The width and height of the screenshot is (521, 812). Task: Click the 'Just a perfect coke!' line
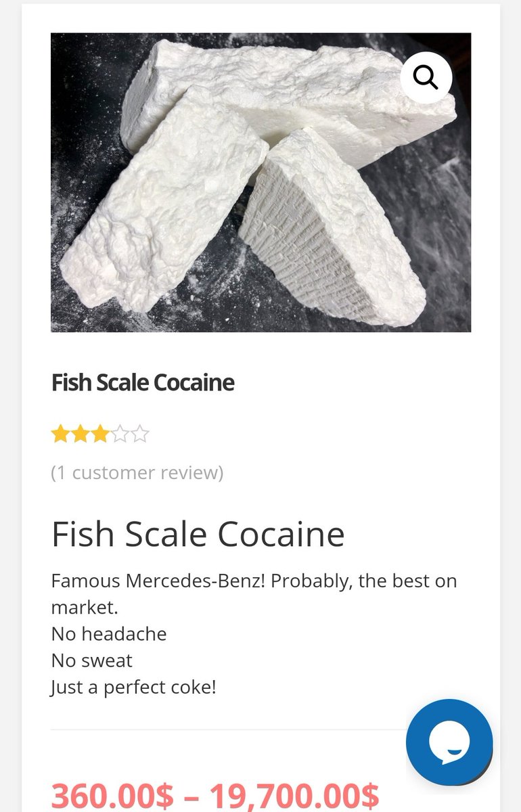(134, 687)
